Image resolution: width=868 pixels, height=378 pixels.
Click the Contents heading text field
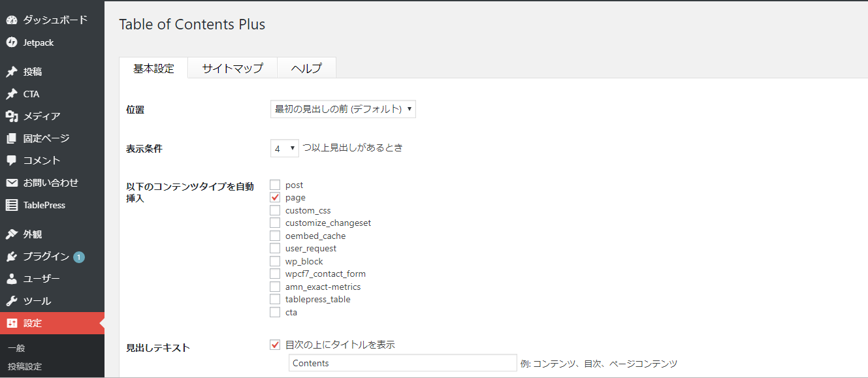(x=403, y=363)
